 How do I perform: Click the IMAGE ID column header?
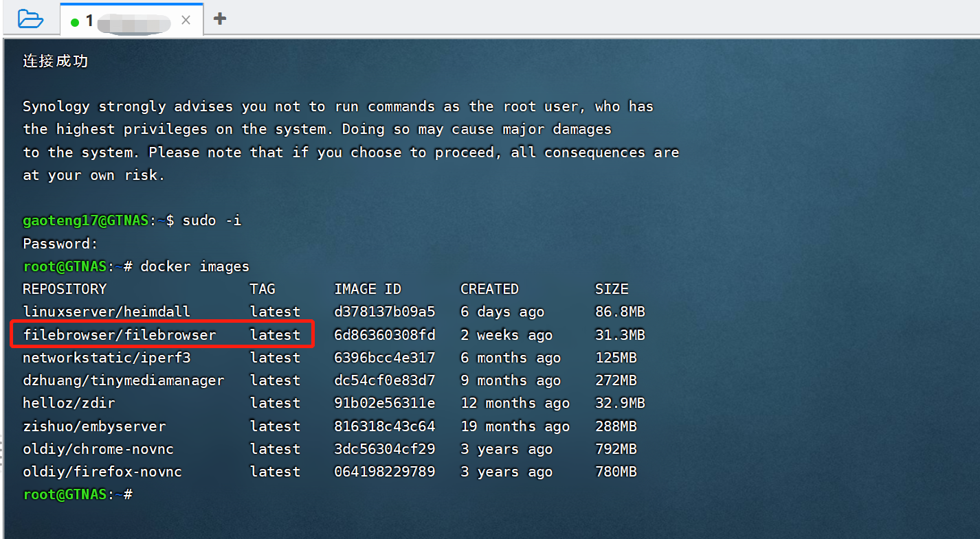click(x=368, y=289)
